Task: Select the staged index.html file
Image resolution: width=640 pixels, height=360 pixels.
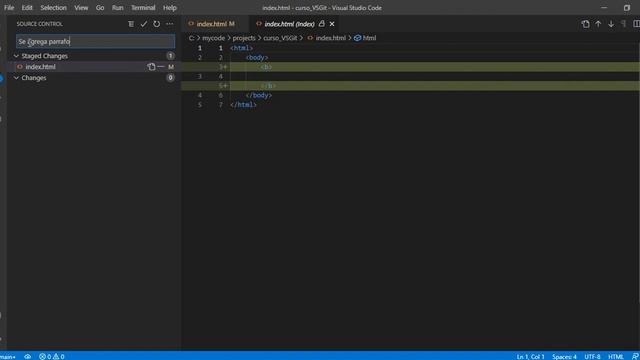Action: [40, 67]
